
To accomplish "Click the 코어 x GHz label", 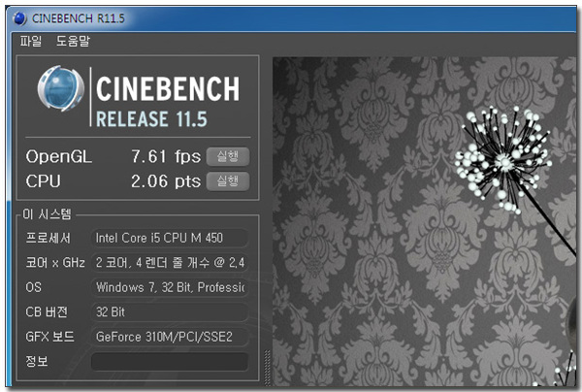I will point(55,262).
